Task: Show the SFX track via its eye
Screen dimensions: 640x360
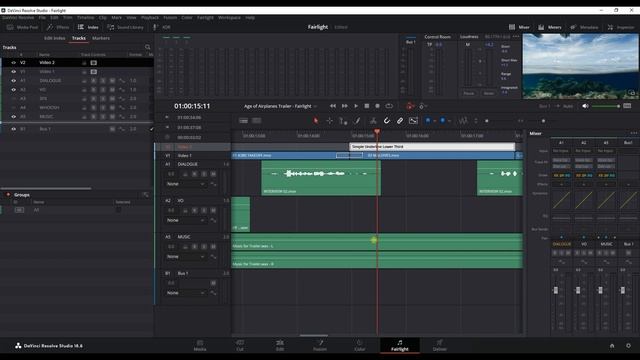Action: [13, 99]
